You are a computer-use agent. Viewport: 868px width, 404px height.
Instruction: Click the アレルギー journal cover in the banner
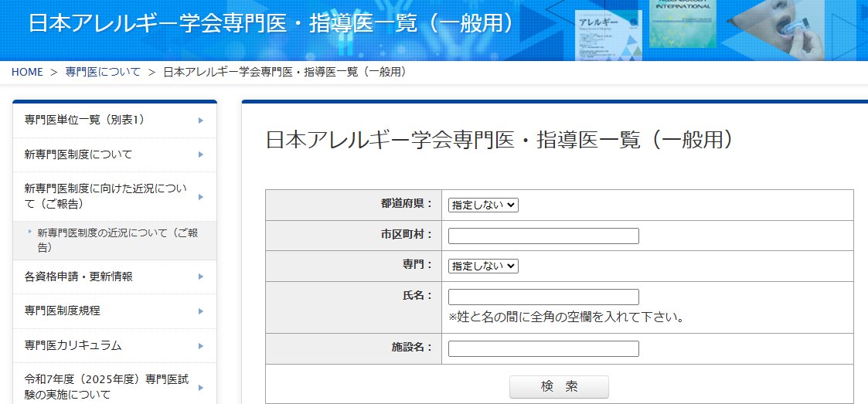(x=609, y=35)
